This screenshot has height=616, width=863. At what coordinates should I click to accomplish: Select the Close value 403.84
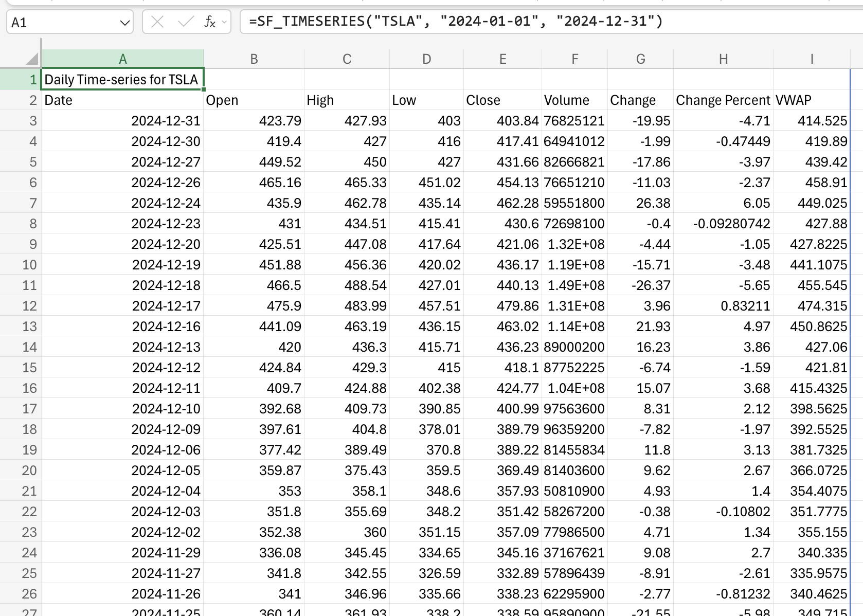[x=502, y=120]
